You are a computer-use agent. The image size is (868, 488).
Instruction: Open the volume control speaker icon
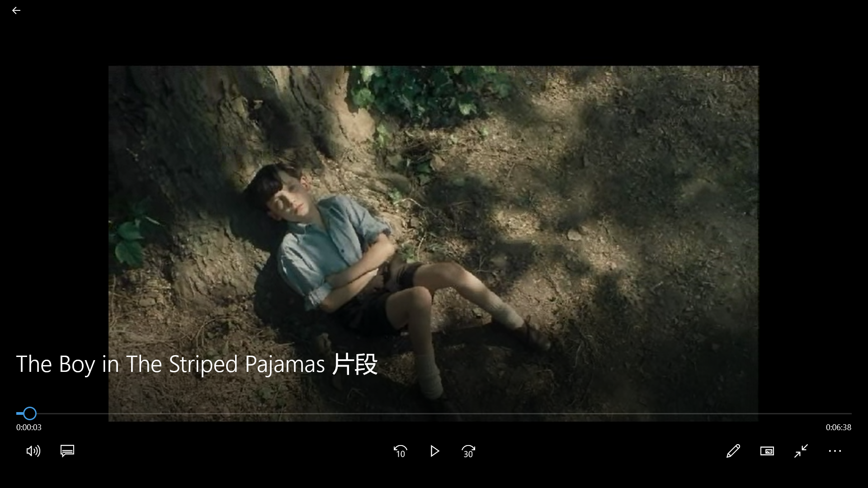33,451
